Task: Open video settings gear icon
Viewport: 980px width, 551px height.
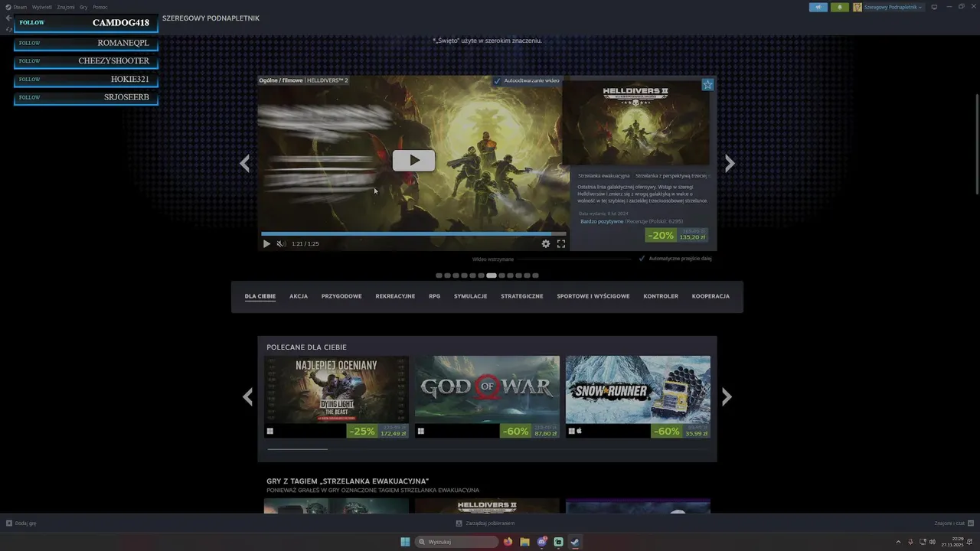Action: (x=546, y=244)
